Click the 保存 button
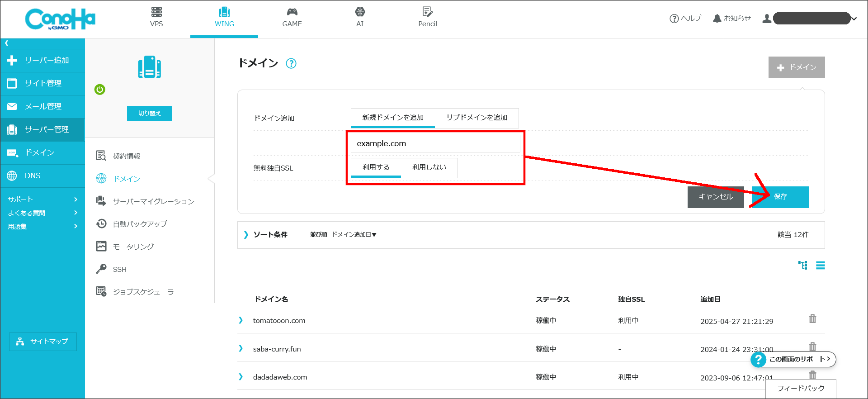The height and width of the screenshot is (399, 868). [780, 197]
